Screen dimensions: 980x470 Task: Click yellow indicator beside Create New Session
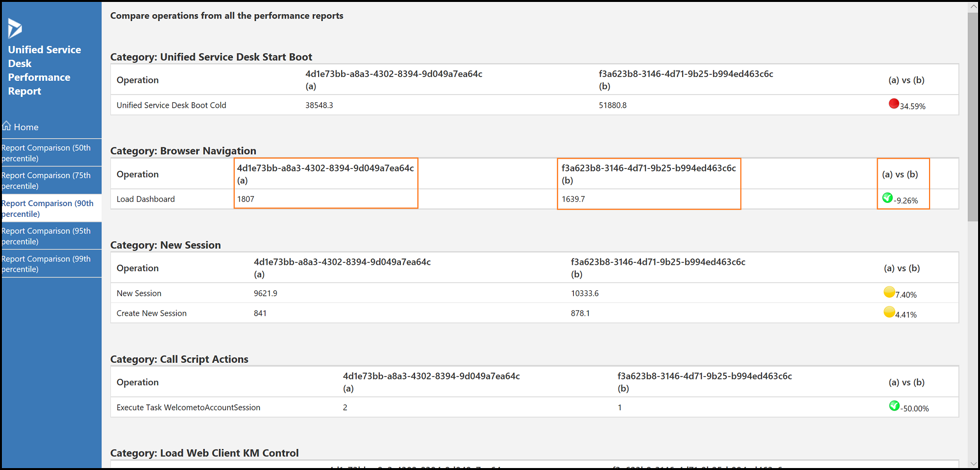click(889, 312)
